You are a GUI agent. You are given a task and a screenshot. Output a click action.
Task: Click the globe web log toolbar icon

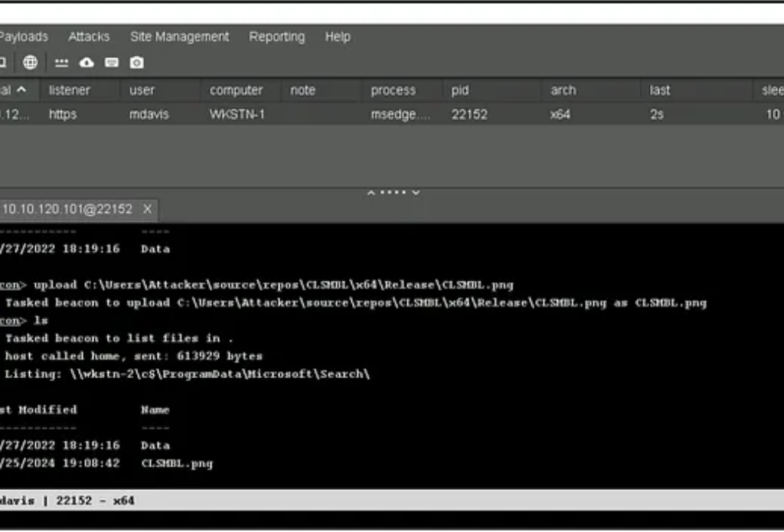(30, 63)
